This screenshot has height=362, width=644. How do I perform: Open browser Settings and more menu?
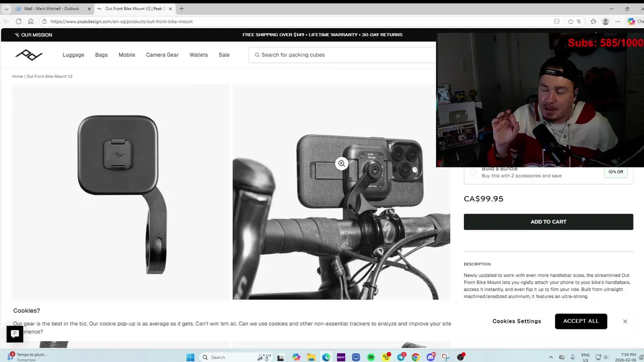pos(618,22)
